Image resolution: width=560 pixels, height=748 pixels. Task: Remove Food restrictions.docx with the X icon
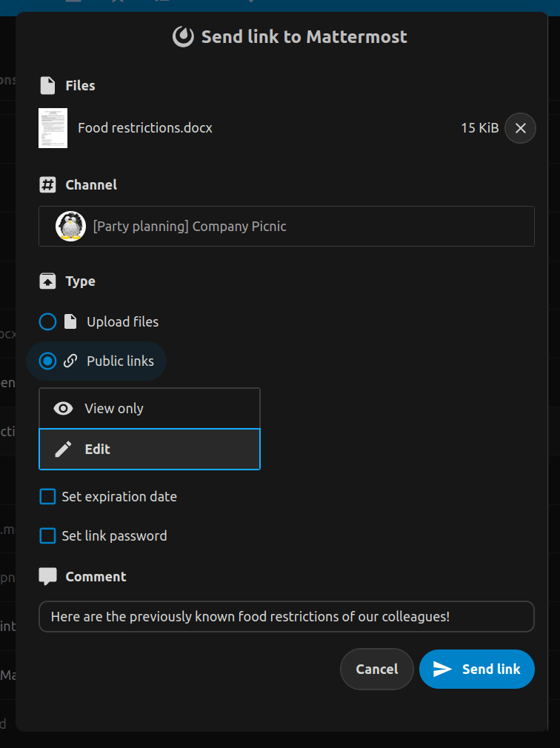point(520,127)
